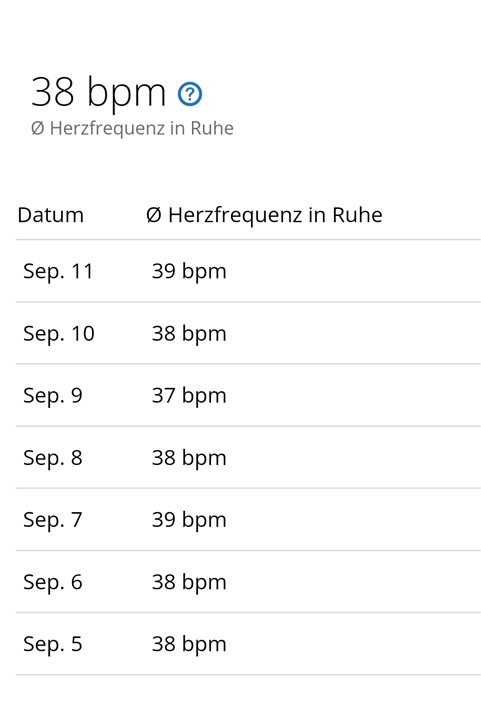Tap the 38 bpm value for Sep. 8
This screenshot has width=481, height=720.
189,458
